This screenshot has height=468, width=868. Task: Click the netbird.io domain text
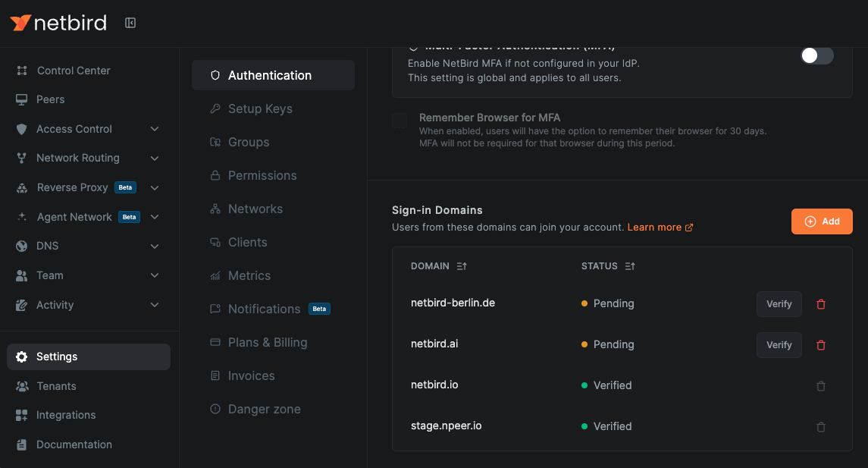tap(434, 385)
